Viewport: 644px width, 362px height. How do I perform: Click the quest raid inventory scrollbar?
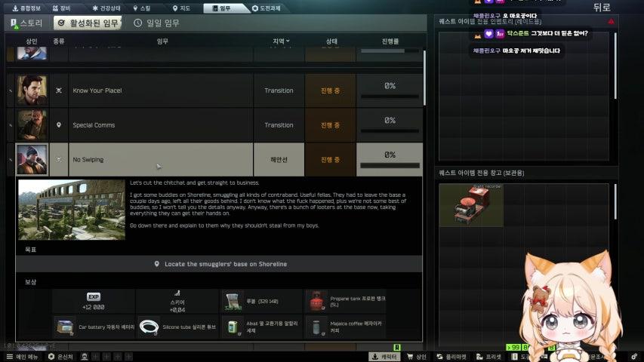[x=615, y=66]
